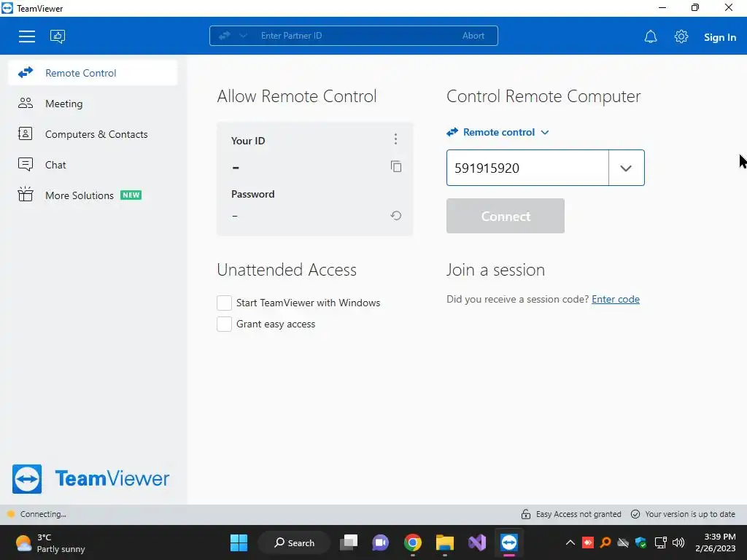Click the Enter code link
Image resolution: width=747 pixels, height=560 pixels.
pyautogui.click(x=616, y=299)
